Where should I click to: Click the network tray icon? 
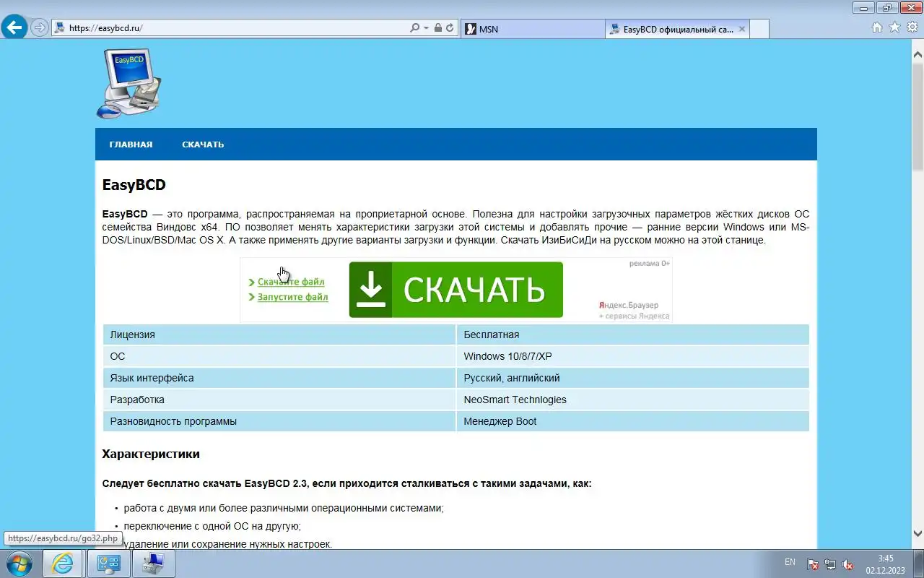(830, 564)
